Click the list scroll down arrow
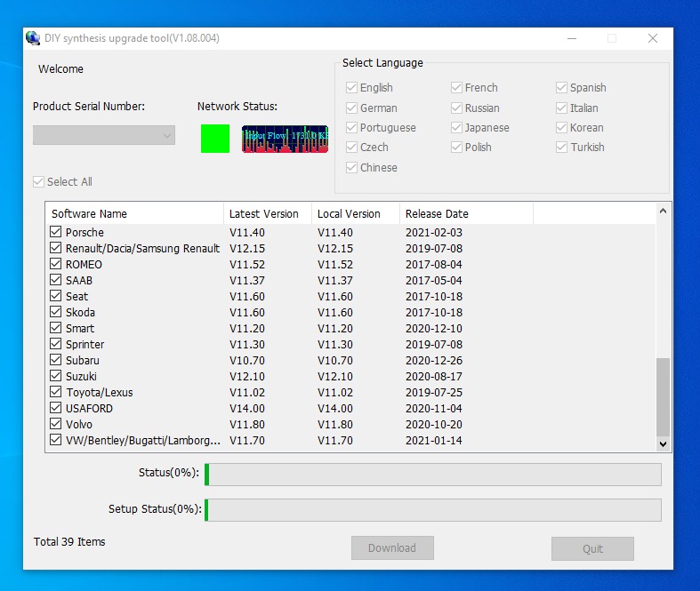Screen dimensions: 700x591 [663, 443]
